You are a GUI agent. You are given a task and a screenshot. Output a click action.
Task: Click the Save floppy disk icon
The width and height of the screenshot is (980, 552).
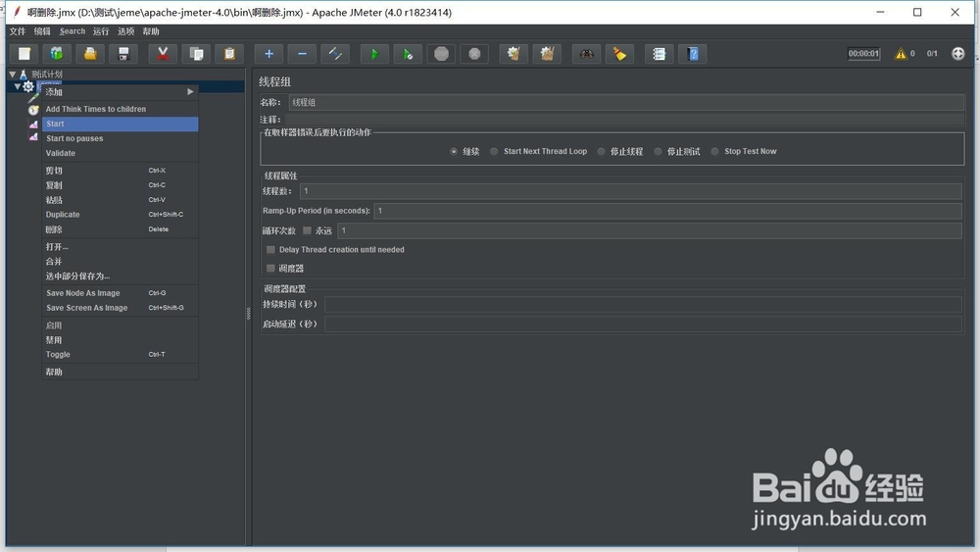tap(123, 54)
